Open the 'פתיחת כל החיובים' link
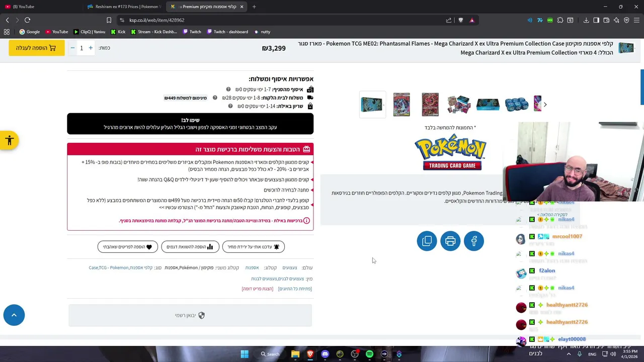 pyautogui.click(x=295, y=289)
